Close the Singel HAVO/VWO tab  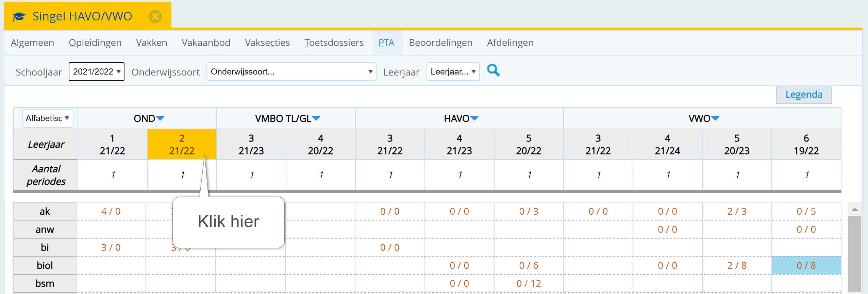pos(155,16)
